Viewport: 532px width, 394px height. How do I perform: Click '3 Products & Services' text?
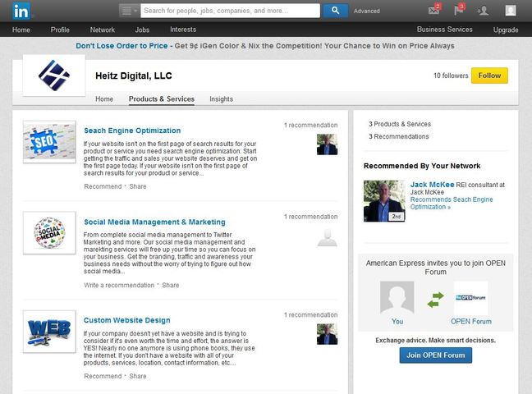pos(400,124)
